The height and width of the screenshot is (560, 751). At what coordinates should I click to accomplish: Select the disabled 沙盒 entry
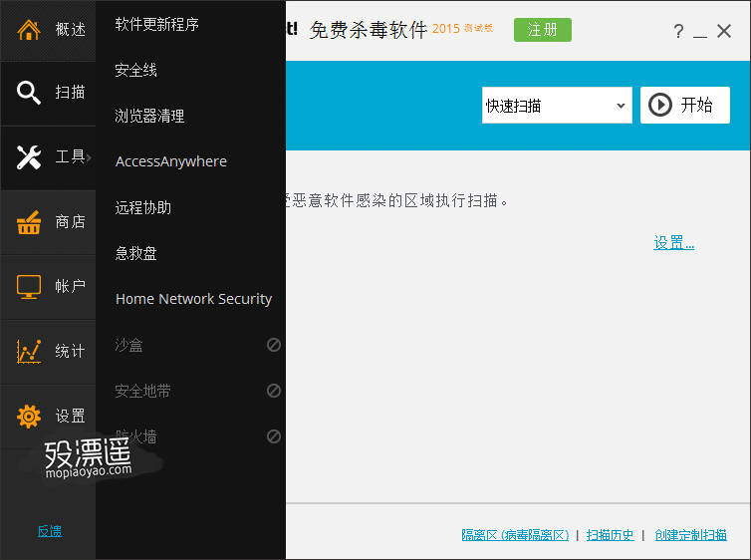128,345
